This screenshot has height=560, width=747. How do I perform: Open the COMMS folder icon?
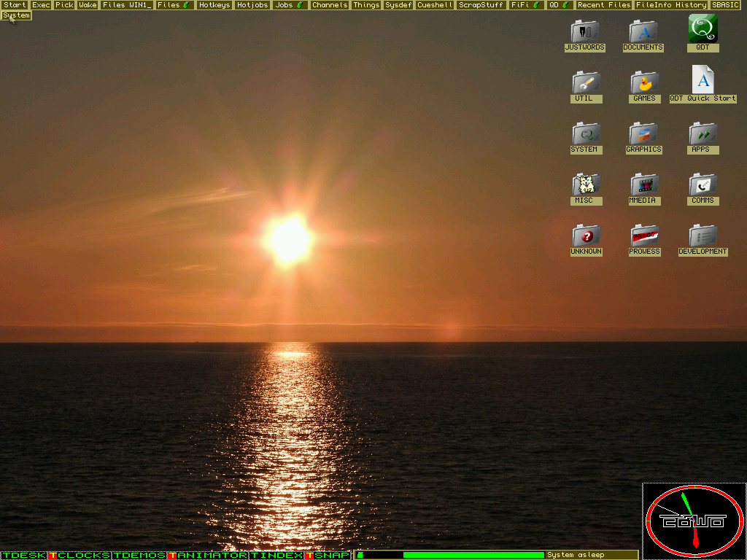click(703, 184)
